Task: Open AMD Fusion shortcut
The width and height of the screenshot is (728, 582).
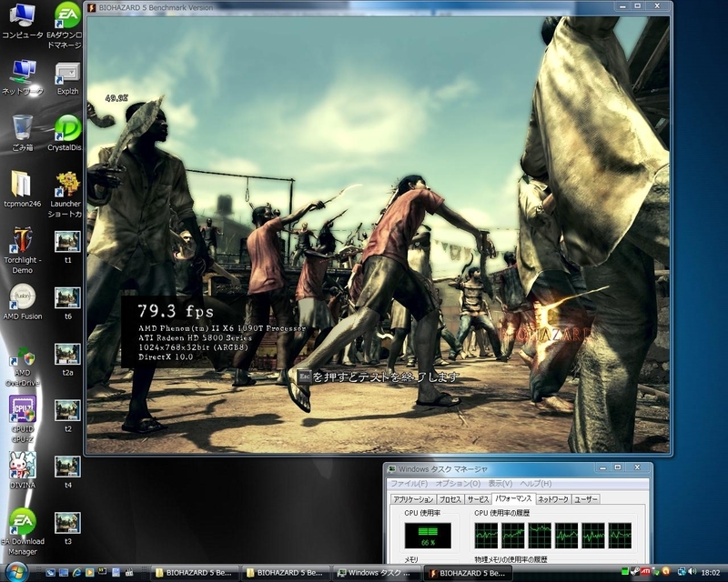Action: [x=22, y=302]
